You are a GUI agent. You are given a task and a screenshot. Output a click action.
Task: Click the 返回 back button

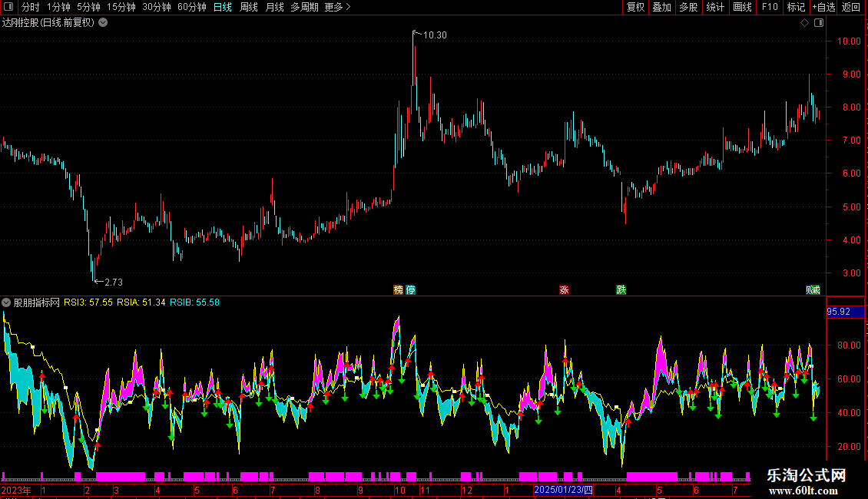pyautogui.click(x=851, y=7)
